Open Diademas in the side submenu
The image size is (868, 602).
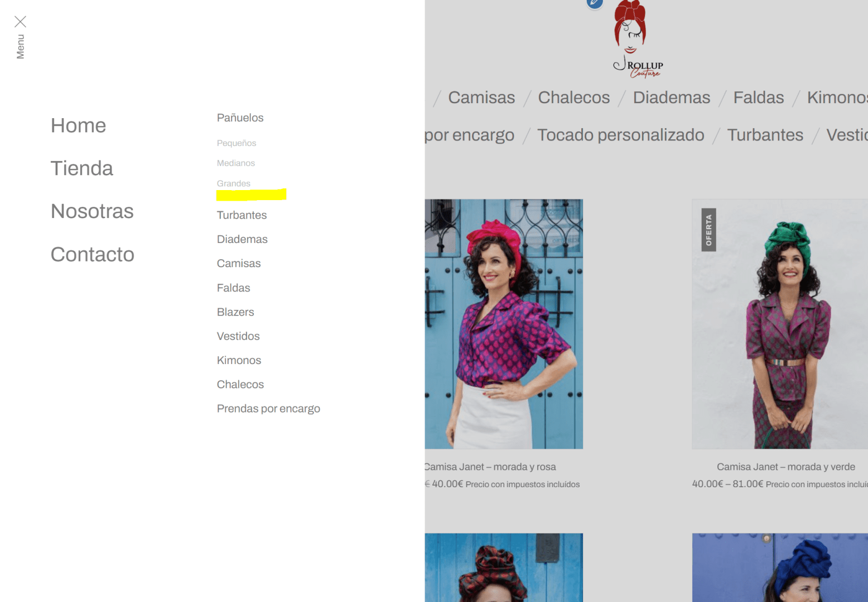(x=242, y=239)
